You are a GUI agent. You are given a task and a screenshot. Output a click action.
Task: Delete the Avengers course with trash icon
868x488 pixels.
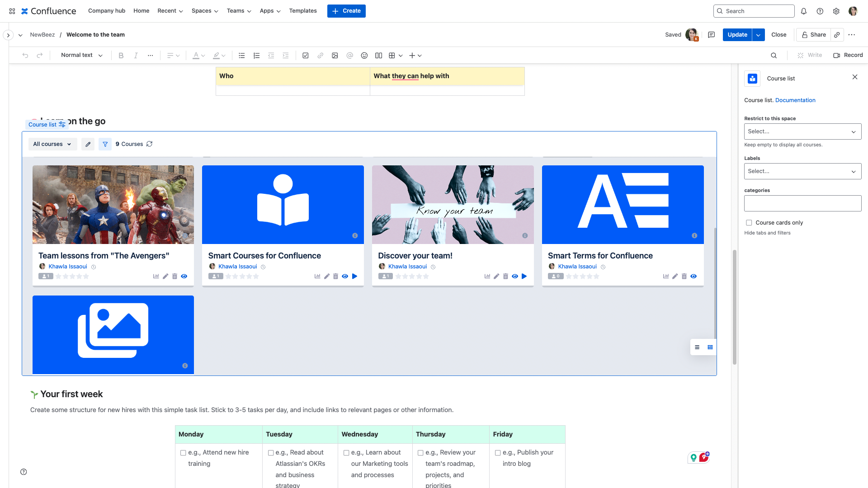click(175, 277)
